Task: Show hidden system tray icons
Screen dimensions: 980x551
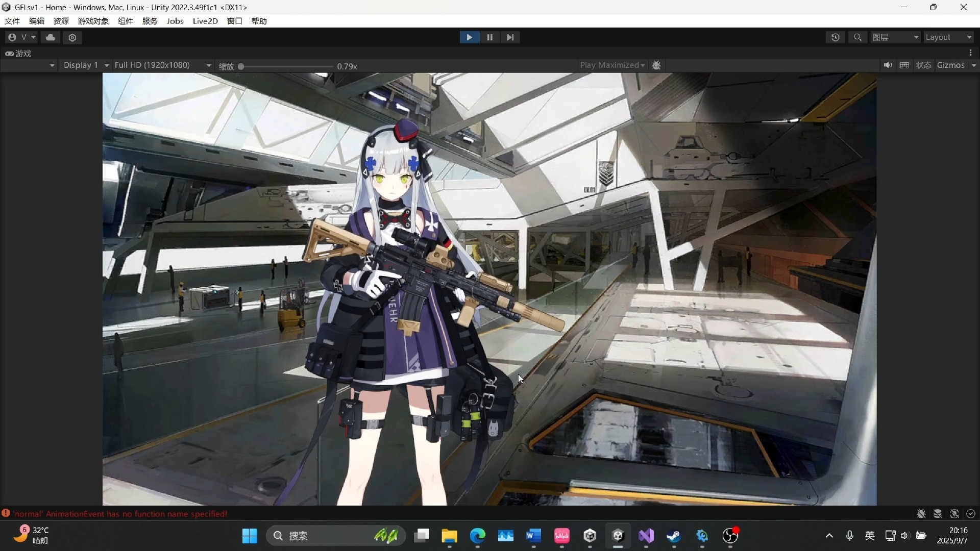Action: [x=829, y=536]
